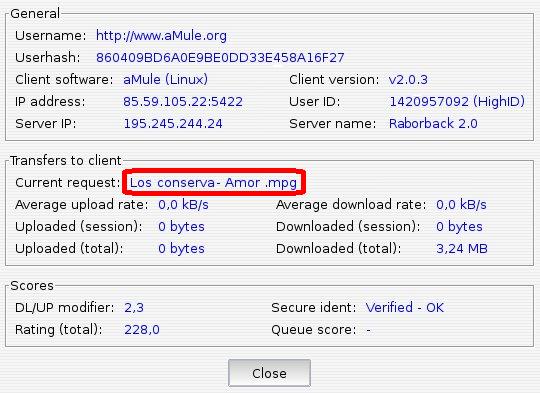Select userhash 860409BD6A0E9BE0DD33E458A16F27

[x=220, y=58]
